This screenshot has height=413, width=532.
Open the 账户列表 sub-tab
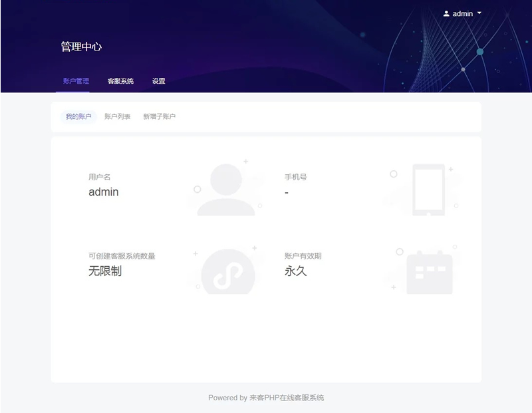tap(118, 116)
